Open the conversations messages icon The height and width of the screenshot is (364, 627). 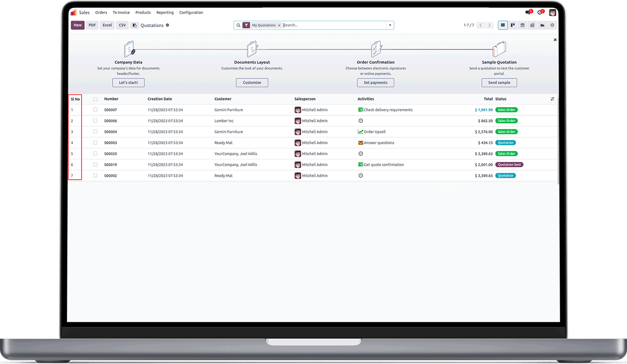coord(528,13)
